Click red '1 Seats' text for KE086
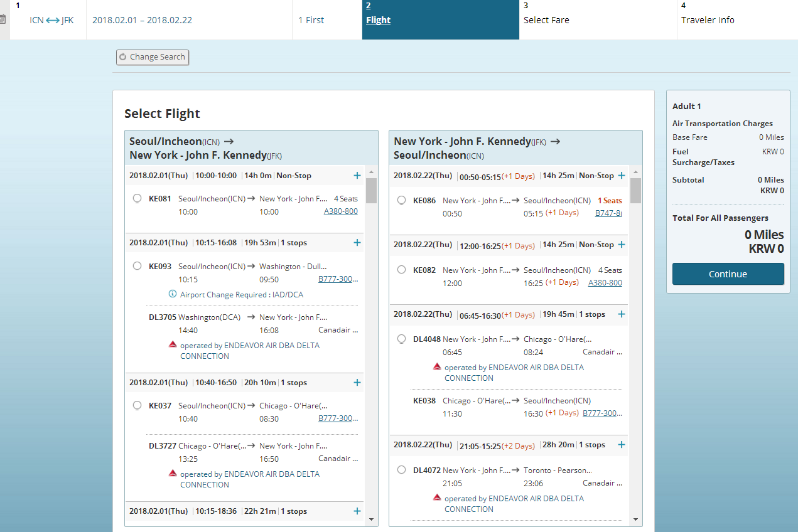The image size is (798, 532). click(610, 201)
